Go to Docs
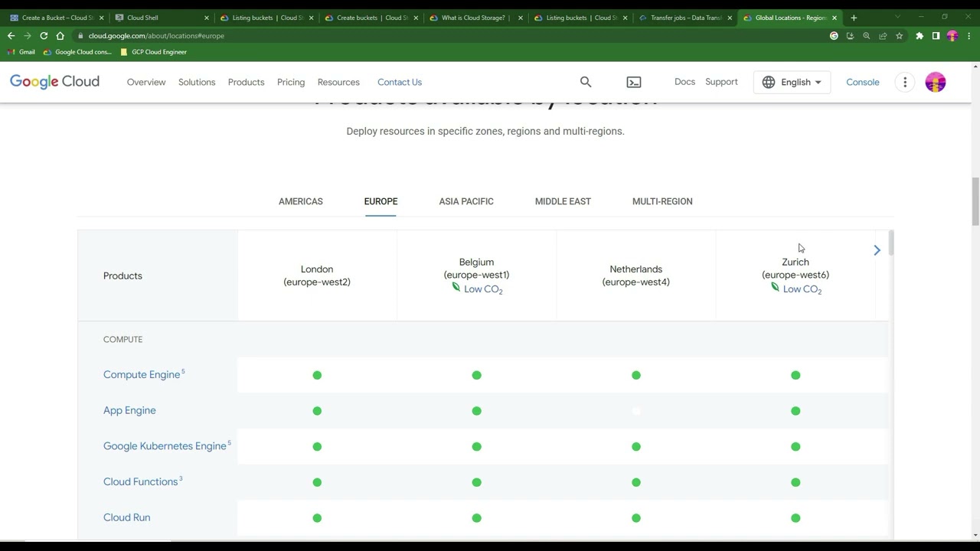The height and width of the screenshot is (551, 980). tap(684, 82)
